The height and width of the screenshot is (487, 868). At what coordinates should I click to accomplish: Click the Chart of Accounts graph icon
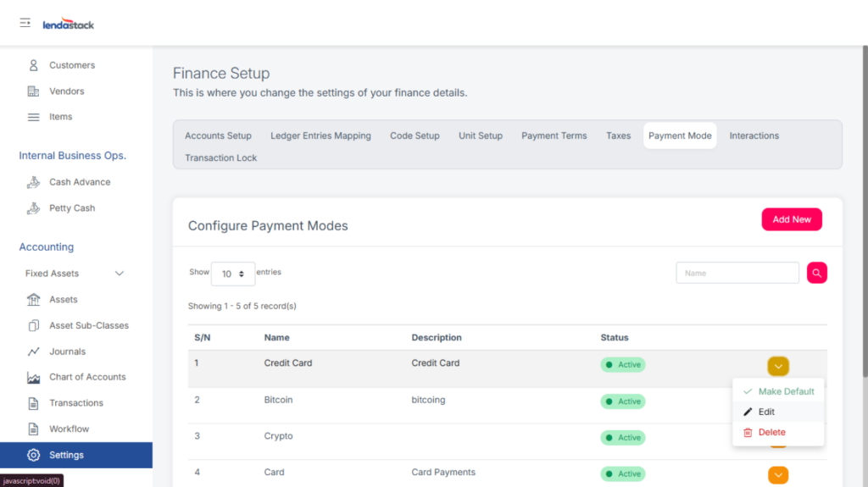tap(34, 378)
